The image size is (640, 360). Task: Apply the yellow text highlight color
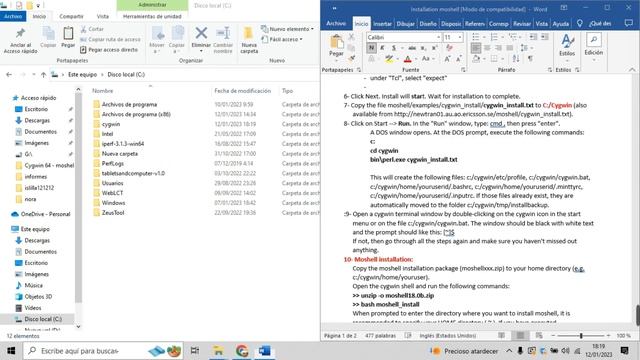coord(389,59)
